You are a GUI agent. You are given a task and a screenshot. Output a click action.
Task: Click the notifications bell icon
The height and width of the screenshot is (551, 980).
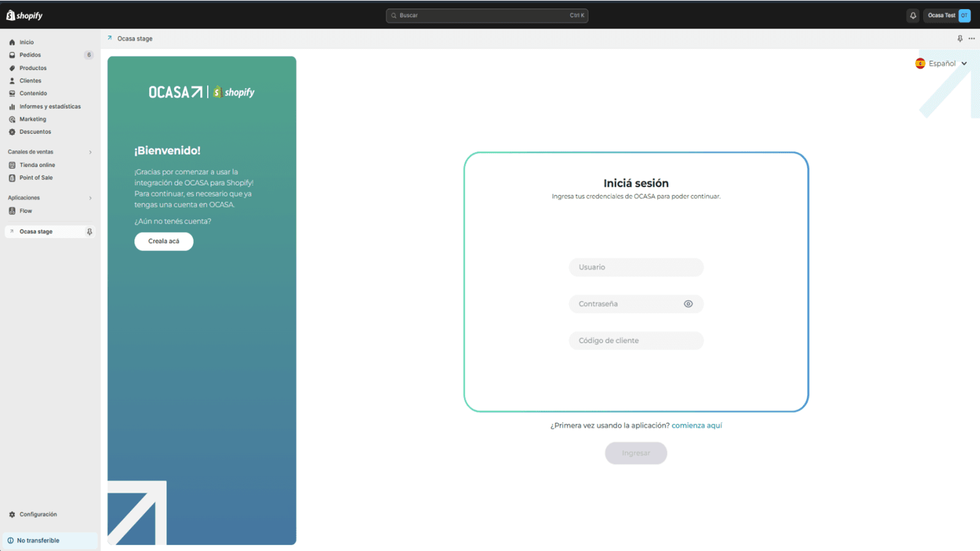click(913, 15)
